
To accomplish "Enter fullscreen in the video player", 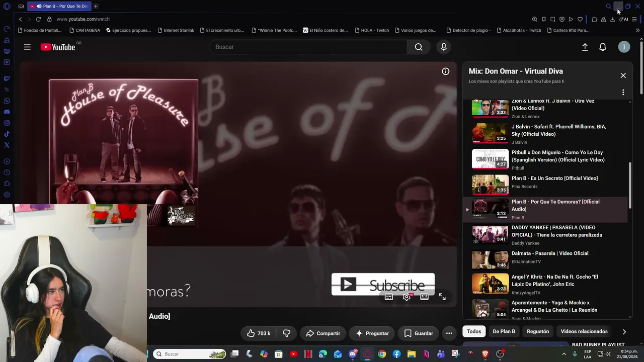I will 442,297.
